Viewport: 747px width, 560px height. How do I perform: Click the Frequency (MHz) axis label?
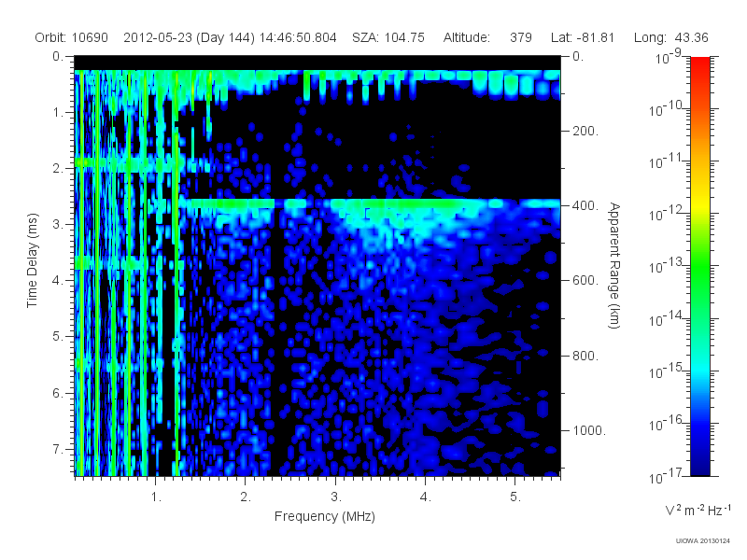click(x=325, y=517)
